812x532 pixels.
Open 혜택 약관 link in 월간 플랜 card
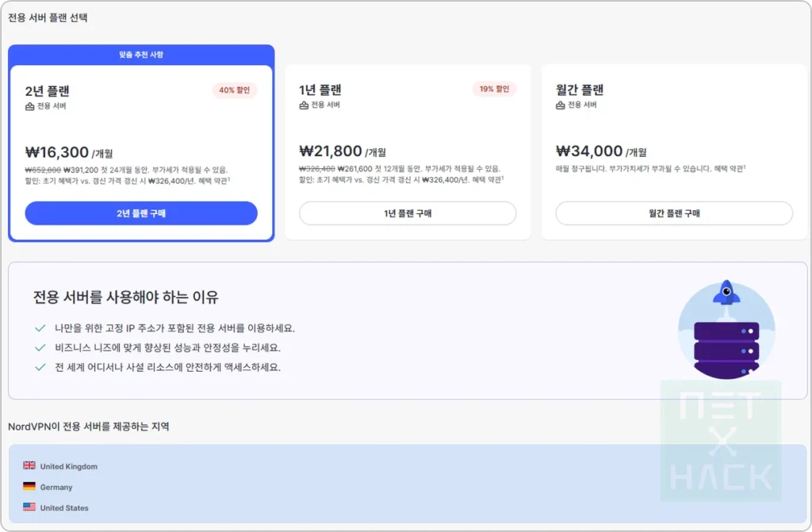click(730, 169)
